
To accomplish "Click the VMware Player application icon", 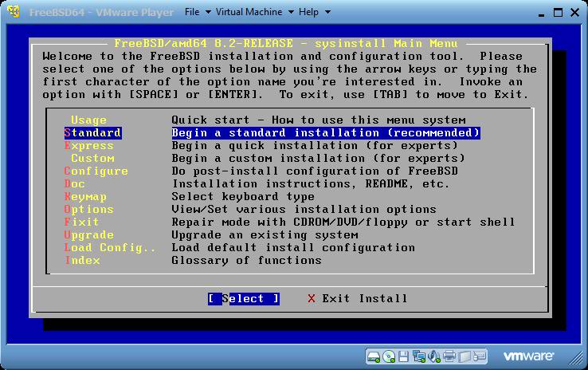I will (14, 12).
